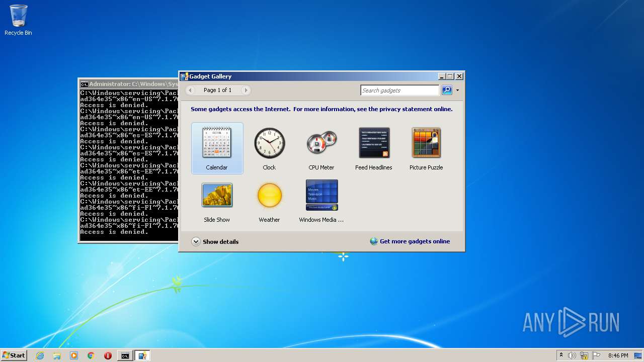The width and height of the screenshot is (644, 362).
Task: Open Windows Media Player from taskbar
Action: click(x=74, y=355)
